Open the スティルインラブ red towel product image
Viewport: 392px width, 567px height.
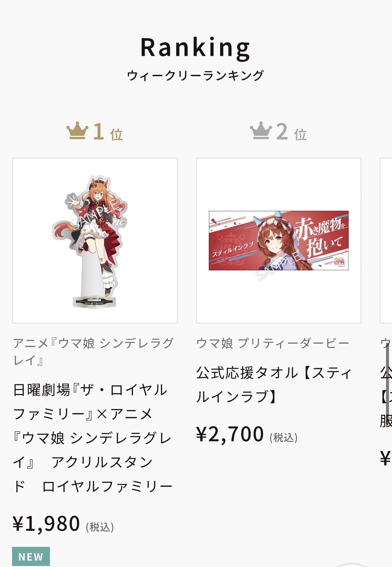(278, 240)
